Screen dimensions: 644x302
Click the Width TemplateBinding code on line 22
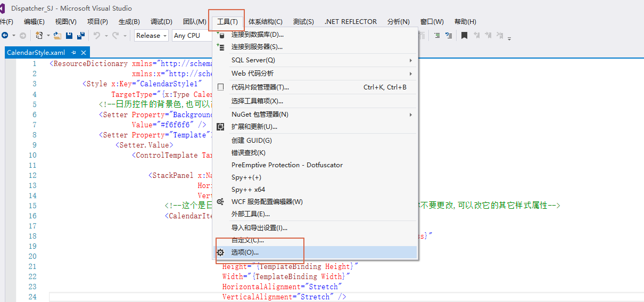coord(287,277)
